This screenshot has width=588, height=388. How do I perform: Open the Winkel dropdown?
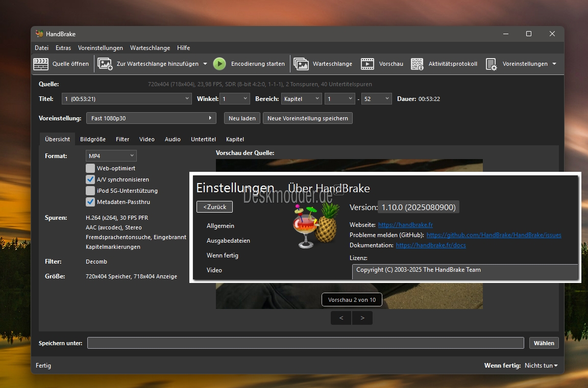(x=234, y=98)
